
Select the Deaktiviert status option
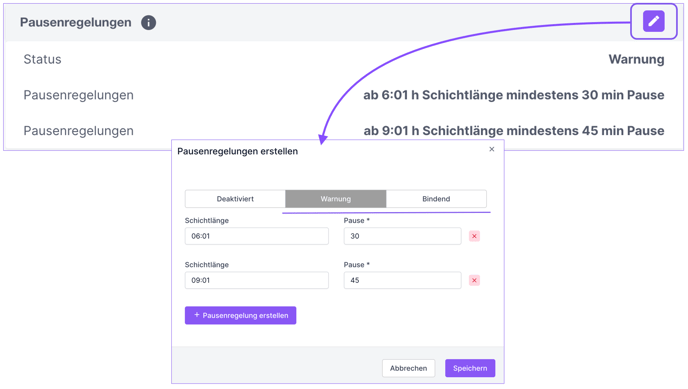(x=235, y=199)
